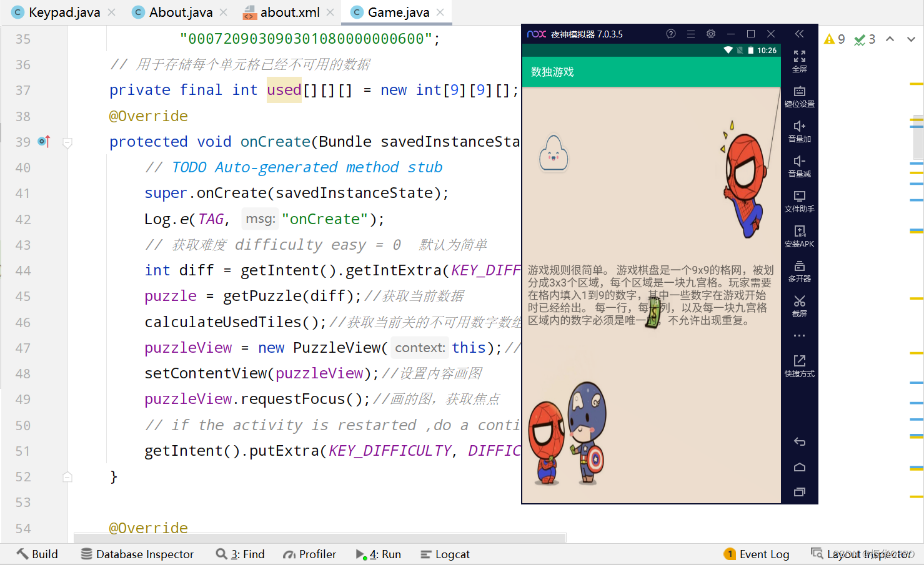Open the Database Inspector panel
Image resolution: width=924 pixels, height=565 pixels.
click(137, 554)
